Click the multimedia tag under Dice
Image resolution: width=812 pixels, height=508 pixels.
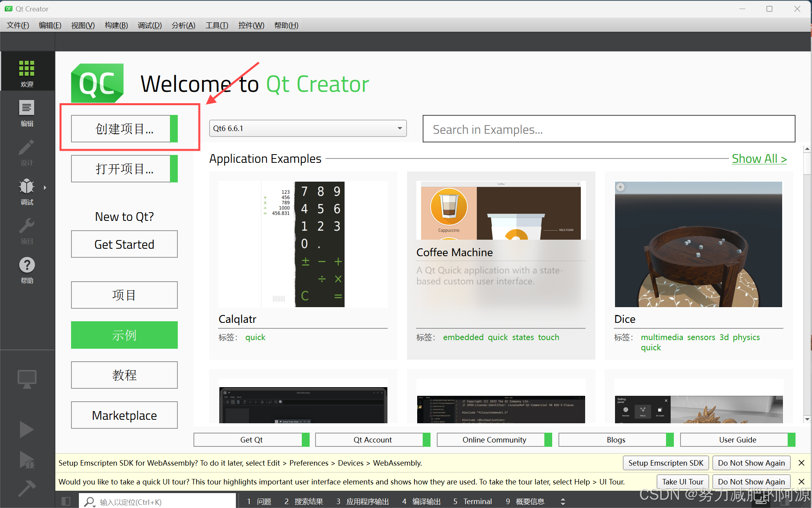[662, 337]
